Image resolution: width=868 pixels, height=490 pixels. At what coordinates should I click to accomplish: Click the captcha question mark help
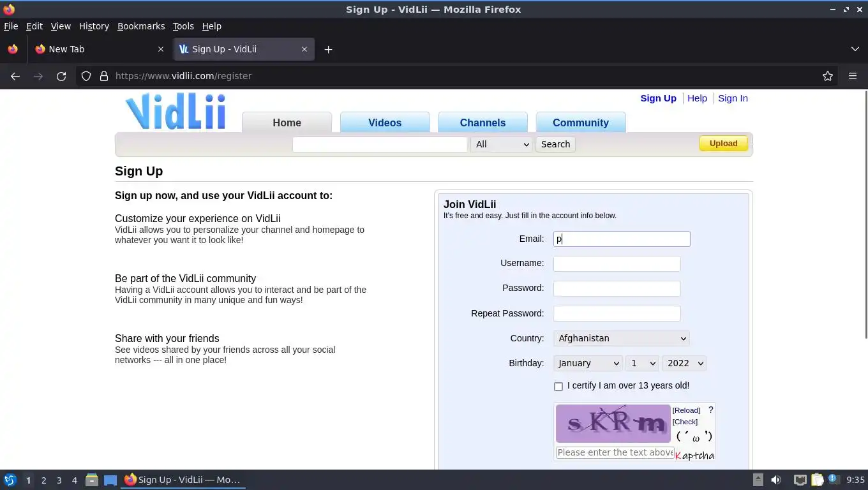(710, 410)
